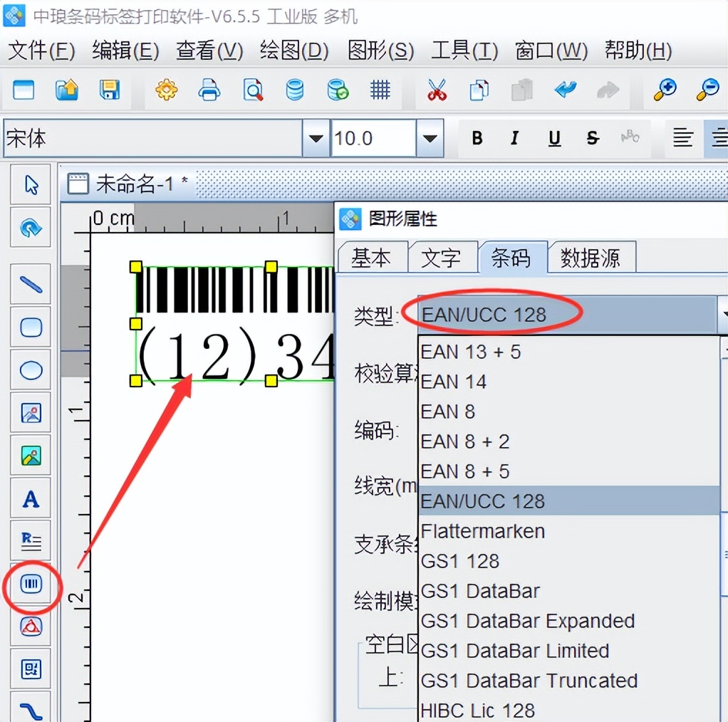728x722 pixels.
Task: Select the ellipse drawing tool
Action: [31, 370]
